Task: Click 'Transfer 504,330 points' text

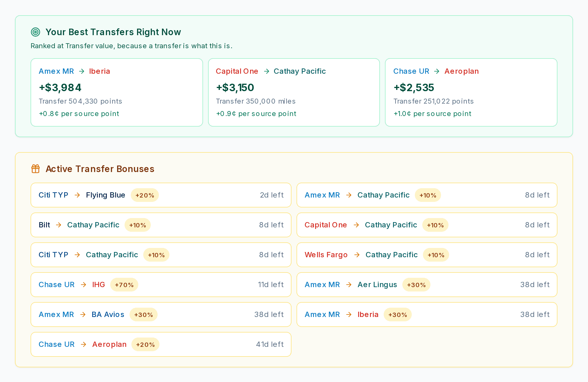Action: click(80, 101)
